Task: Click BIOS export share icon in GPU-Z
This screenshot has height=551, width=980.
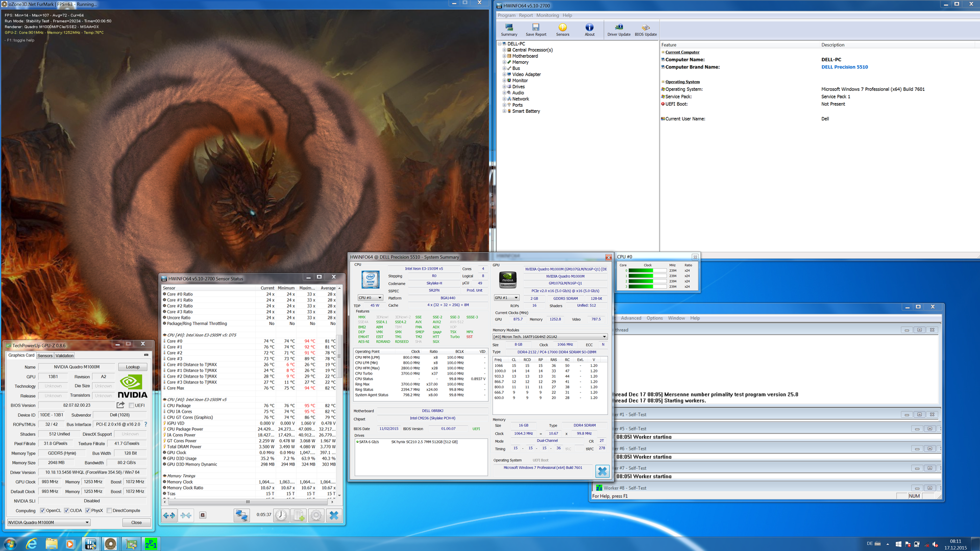Action: point(120,405)
